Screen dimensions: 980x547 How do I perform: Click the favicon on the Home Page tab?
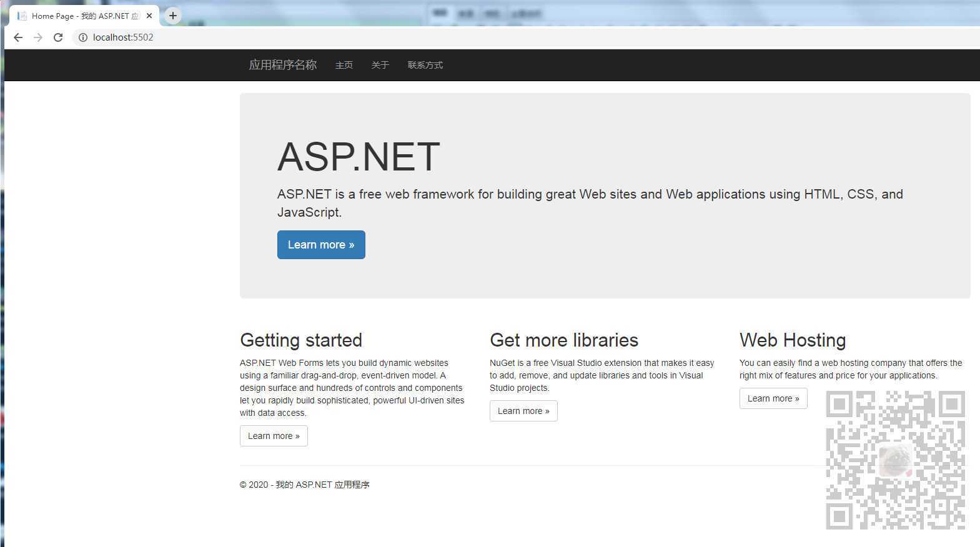pyautogui.click(x=22, y=16)
